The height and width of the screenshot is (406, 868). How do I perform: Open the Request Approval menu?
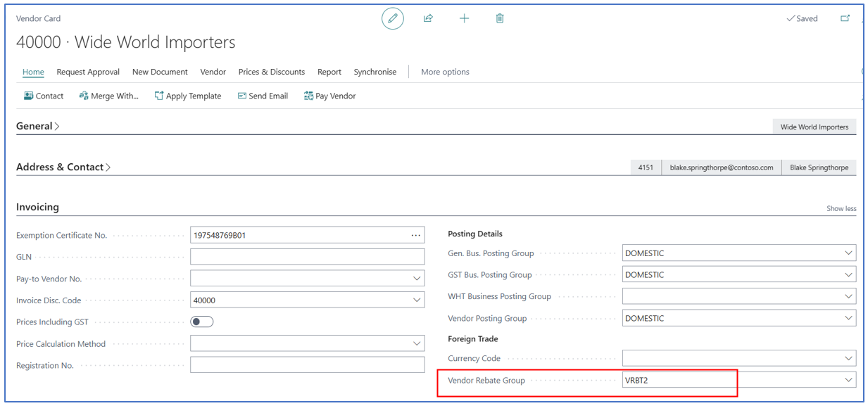(88, 72)
